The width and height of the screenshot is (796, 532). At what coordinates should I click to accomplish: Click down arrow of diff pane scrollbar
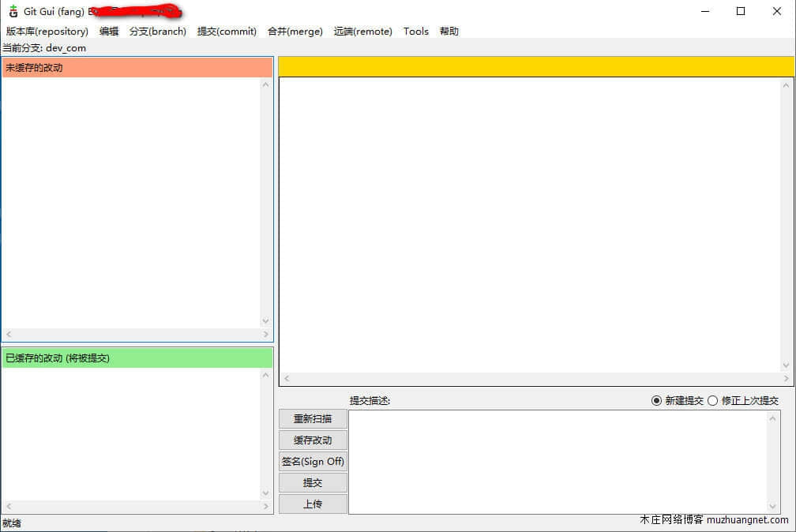(787, 365)
